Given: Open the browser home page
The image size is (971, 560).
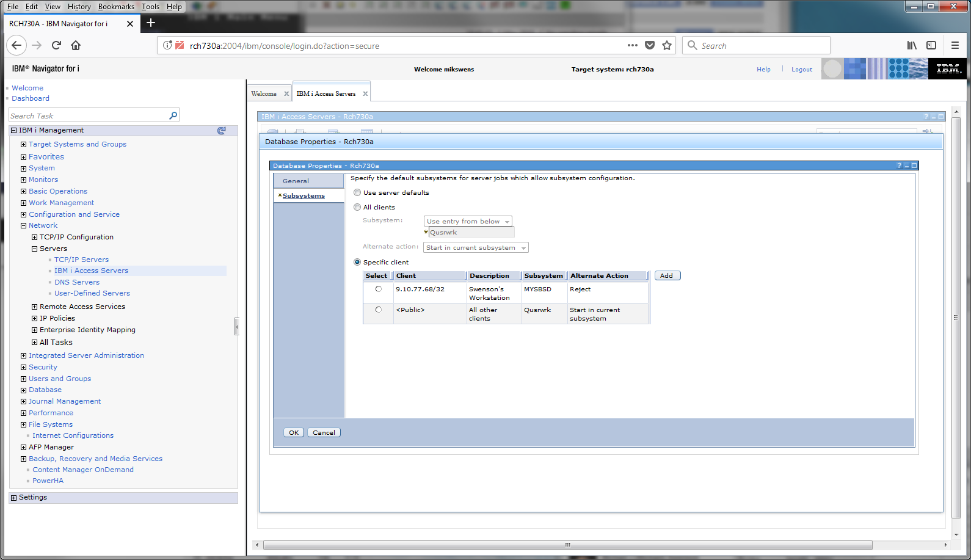Looking at the screenshot, I should 76,45.
